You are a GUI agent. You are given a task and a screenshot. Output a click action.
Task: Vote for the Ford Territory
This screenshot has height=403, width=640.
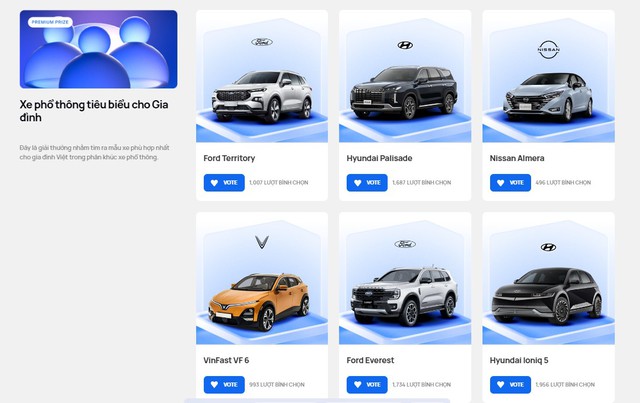(224, 183)
